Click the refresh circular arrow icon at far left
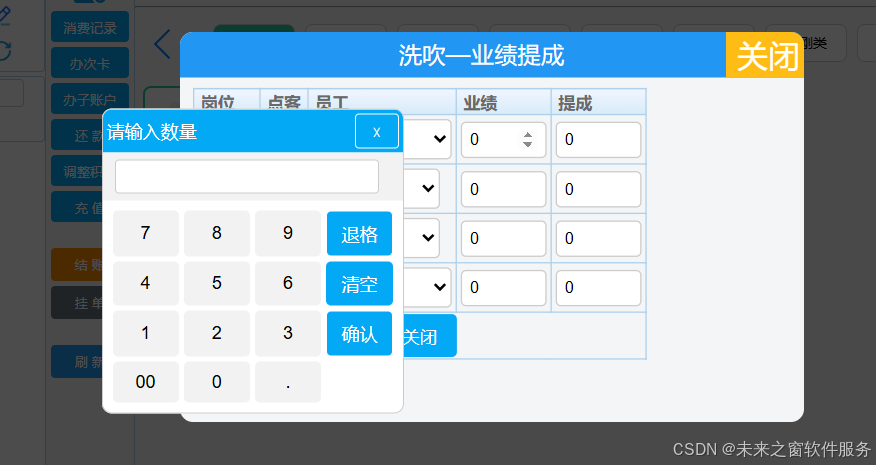The width and height of the screenshot is (876, 465). click(5, 51)
